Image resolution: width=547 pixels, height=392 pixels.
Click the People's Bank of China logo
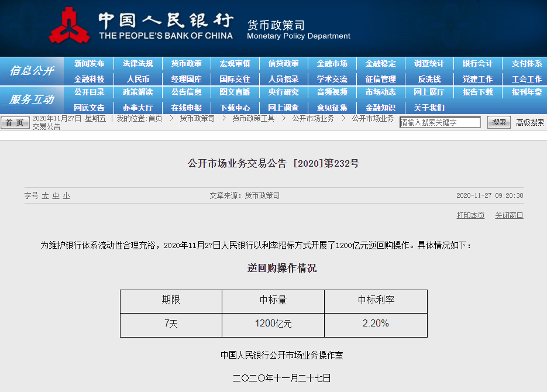(69, 26)
